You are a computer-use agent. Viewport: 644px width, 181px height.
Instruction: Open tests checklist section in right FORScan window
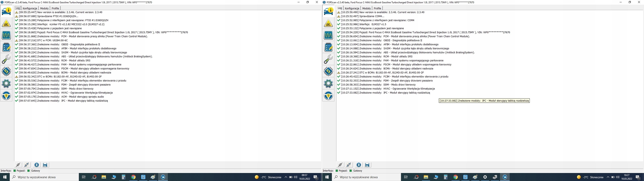[x=328, y=47]
